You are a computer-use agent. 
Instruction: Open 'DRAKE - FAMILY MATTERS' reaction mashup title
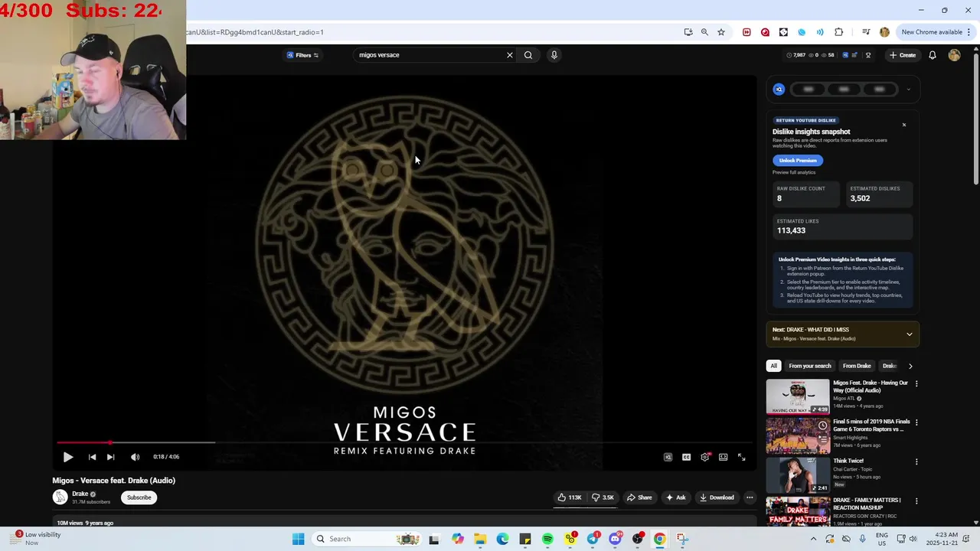tap(867, 504)
